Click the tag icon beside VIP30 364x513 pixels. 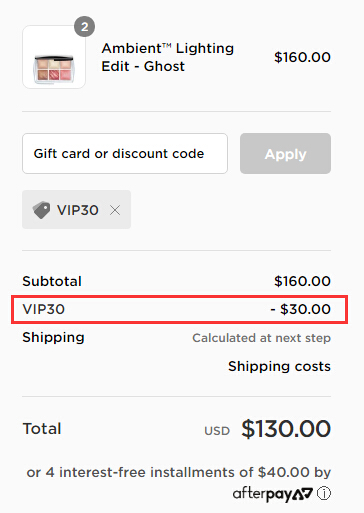(x=41, y=210)
